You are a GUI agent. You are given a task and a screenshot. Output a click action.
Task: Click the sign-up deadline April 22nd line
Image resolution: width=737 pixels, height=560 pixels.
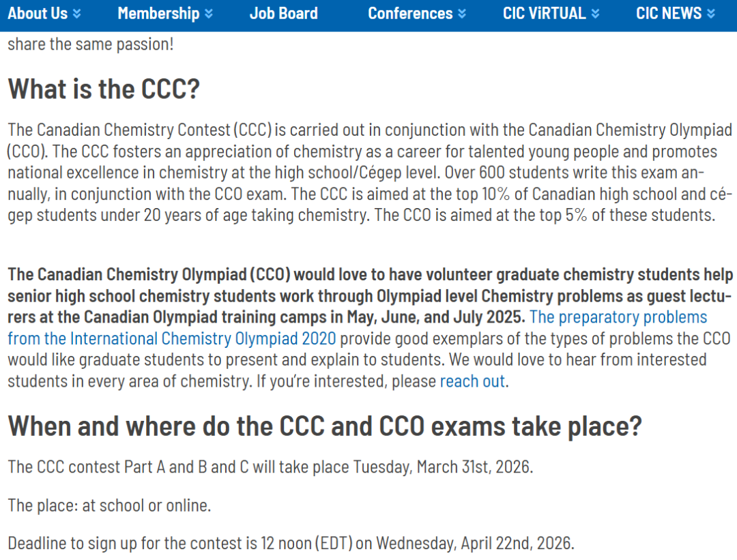coord(291,544)
